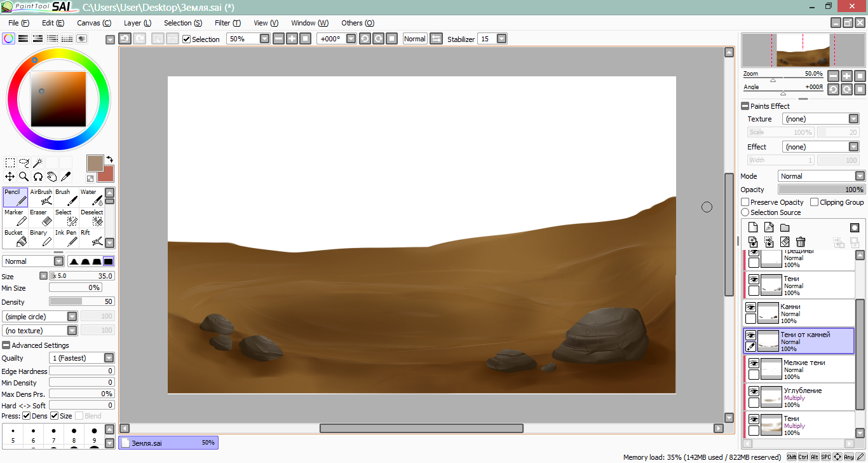Screen dimensions: 868x463
Task: Choose the magic wand tool
Action: pyautogui.click(x=38, y=163)
